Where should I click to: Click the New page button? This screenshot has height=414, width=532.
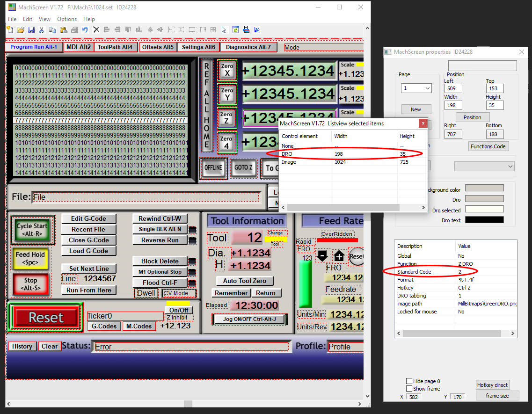(416, 109)
